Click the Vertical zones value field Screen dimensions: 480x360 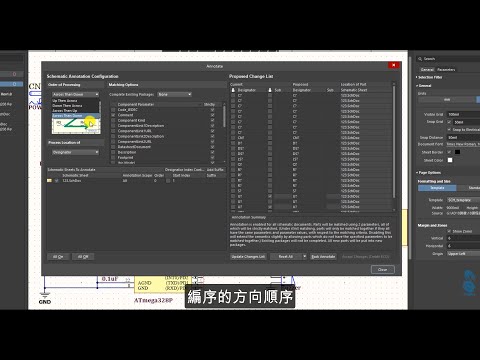pyautogui.click(x=463, y=238)
